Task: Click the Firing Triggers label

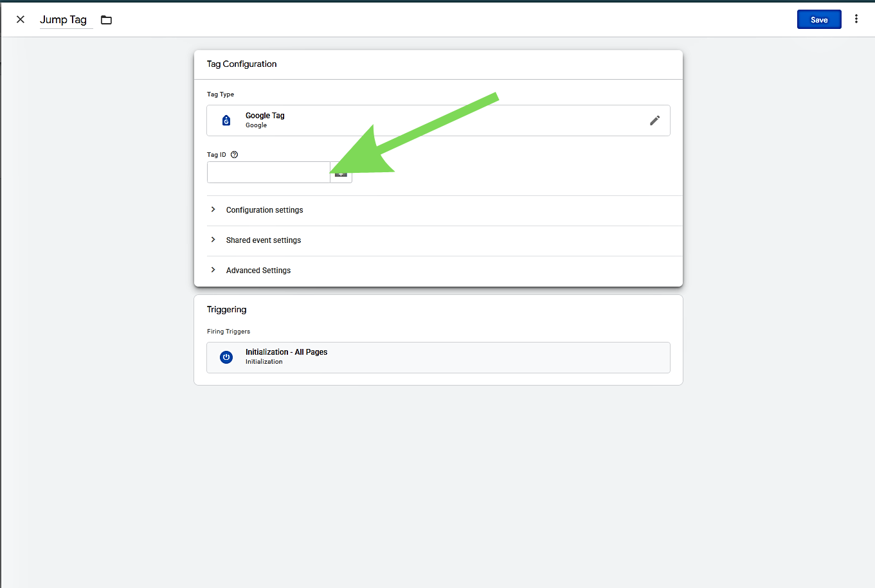Action: (x=228, y=332)
